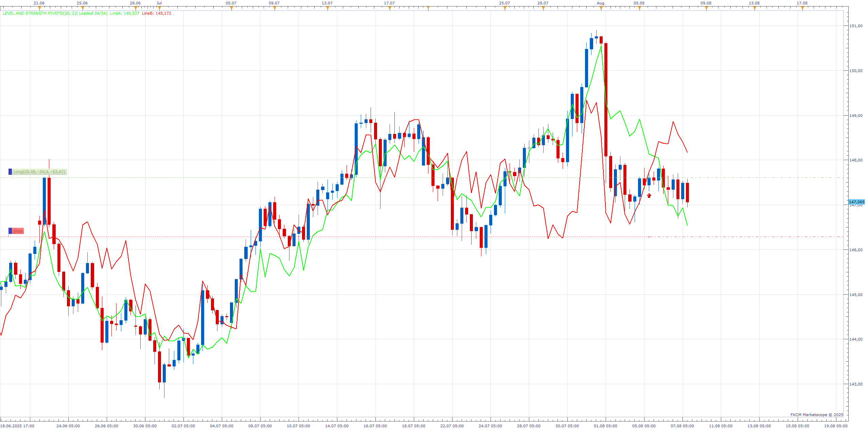Click the orange marker under 21.06

click(39, 8)
